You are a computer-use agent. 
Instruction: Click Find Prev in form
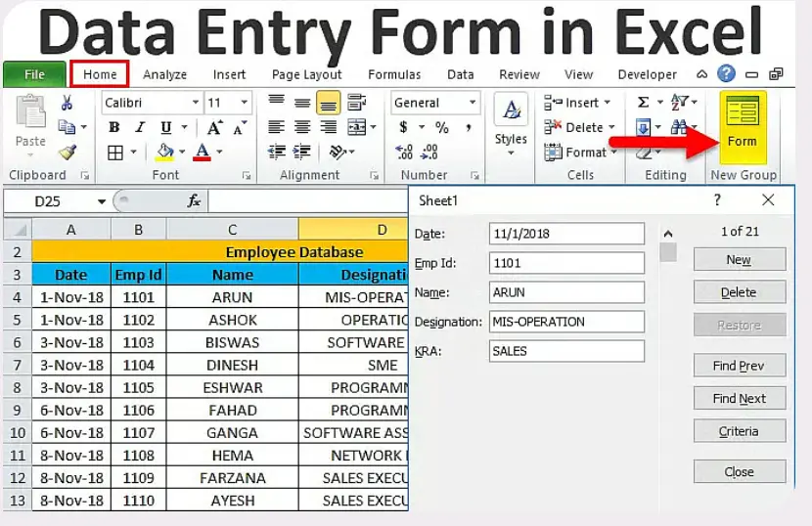click(740, 366)
